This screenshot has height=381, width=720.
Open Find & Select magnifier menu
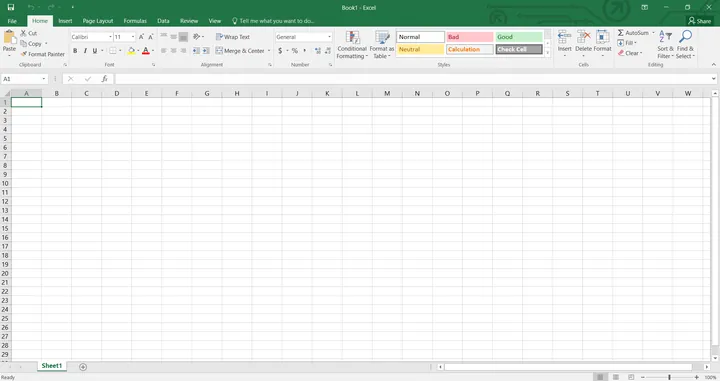[x=685, y=45]
